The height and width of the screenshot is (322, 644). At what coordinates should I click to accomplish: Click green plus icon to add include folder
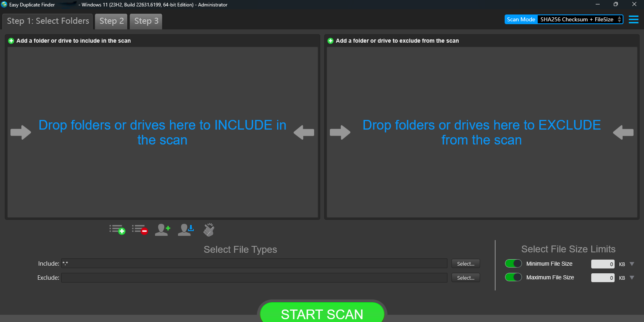[x=11, y=41]
